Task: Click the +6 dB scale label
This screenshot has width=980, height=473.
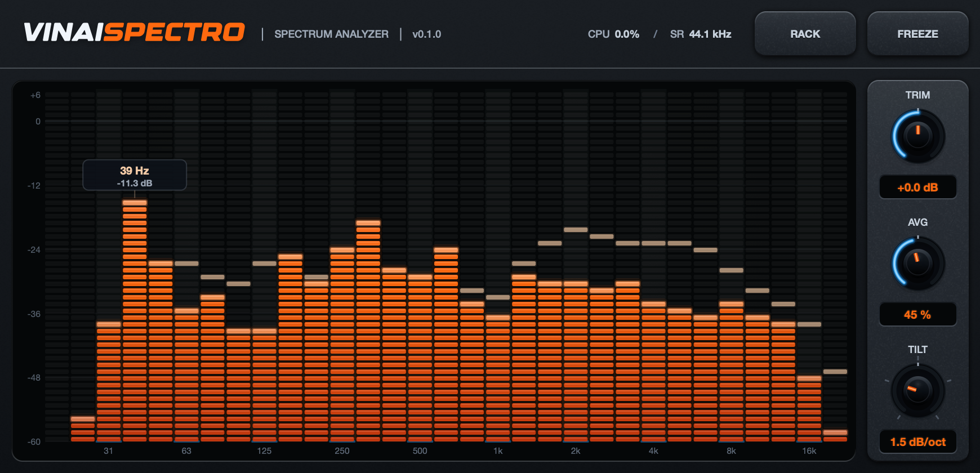Action: tap(35, 96)
